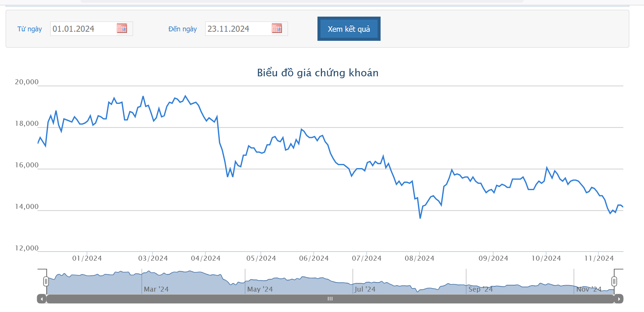Grab the right navigator range handle
This screenshot has height=312, width=644.
click(614, 281)
